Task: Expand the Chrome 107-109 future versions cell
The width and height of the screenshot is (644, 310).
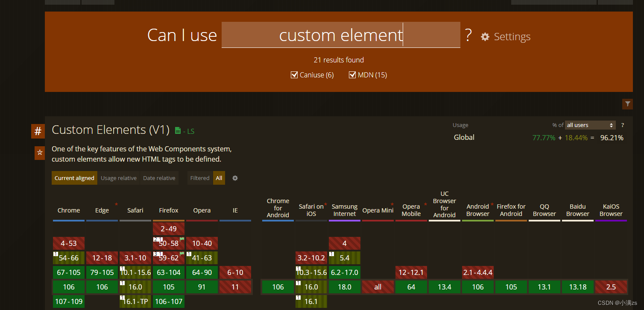Action: 68,301
